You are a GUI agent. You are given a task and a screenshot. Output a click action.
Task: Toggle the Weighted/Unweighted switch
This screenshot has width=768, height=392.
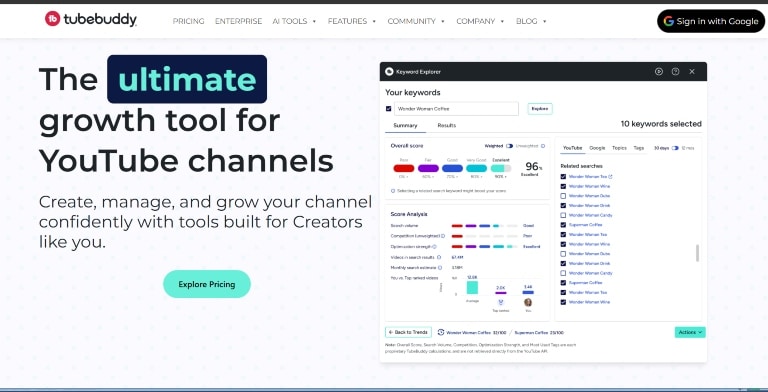click(x=509, y=146)
